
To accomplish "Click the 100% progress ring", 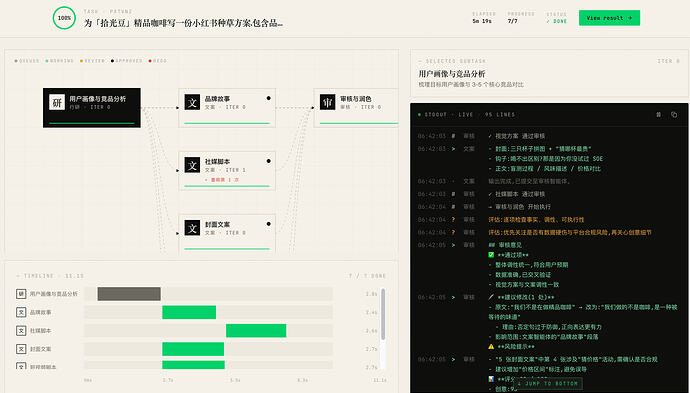I will pos(64,18).
